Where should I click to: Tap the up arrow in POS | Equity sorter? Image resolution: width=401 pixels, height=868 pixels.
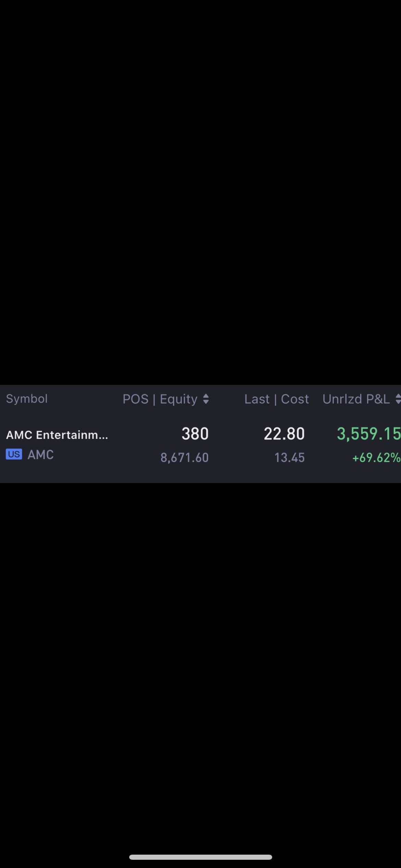(x=206, y=396)
